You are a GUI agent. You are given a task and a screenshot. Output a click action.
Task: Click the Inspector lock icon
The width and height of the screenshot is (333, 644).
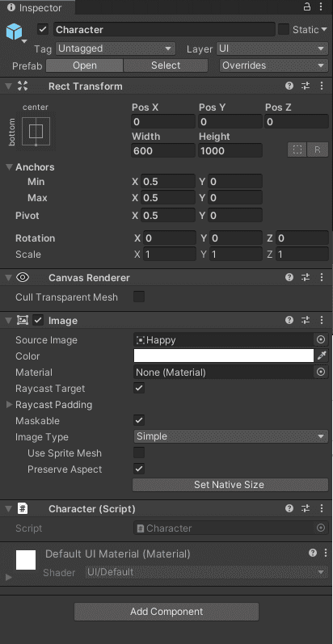coord(307,6)
